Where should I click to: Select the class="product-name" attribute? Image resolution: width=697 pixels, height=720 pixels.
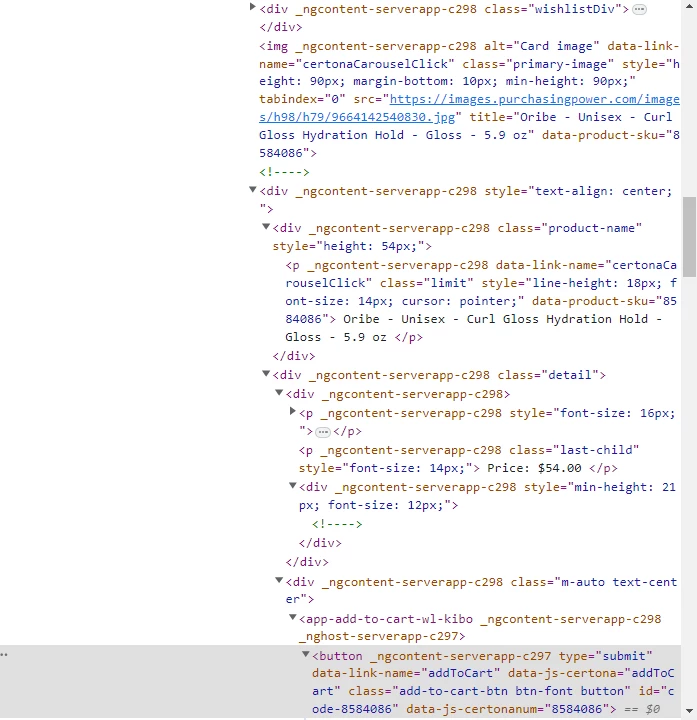coord(569,228)
